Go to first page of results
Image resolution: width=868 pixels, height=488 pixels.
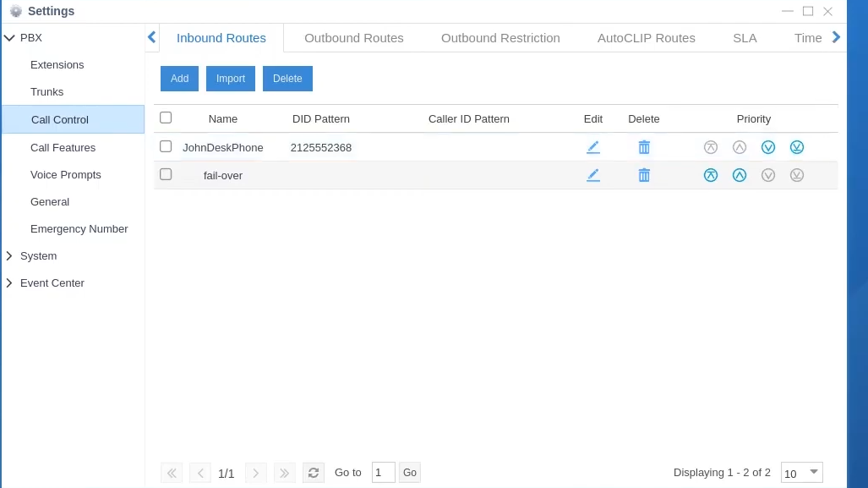172,473
